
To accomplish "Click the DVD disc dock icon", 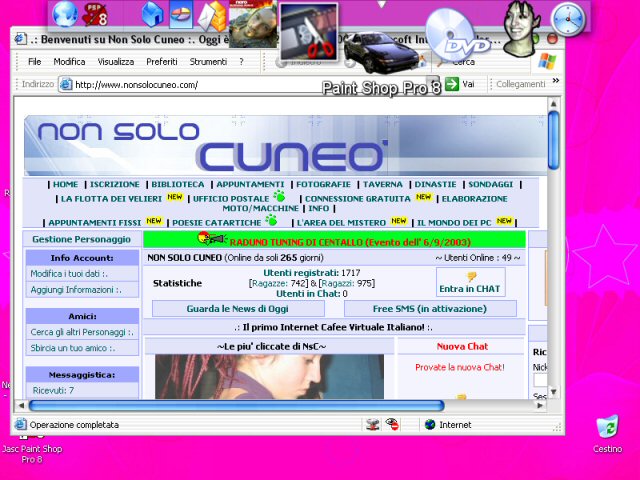I will coord(457,36).
